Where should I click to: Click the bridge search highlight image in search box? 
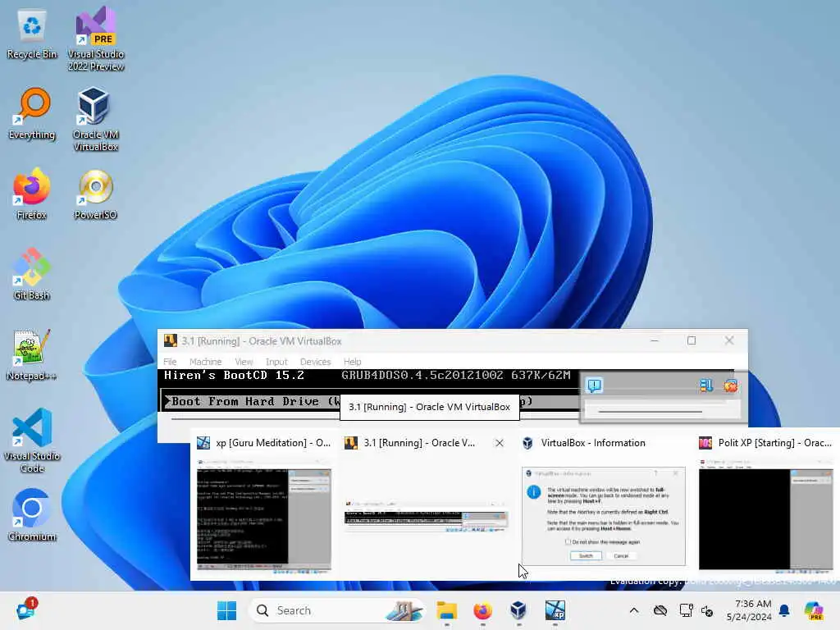pyautogui.click(x=404, y=610)
